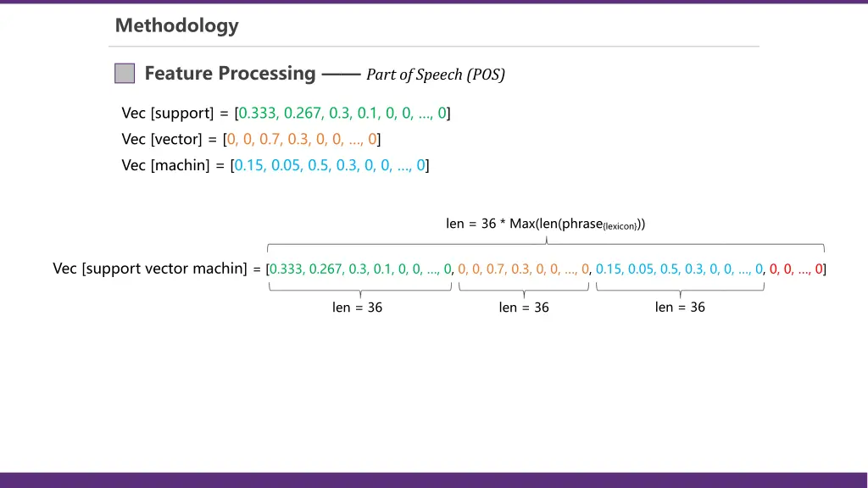This screenshot has width=868, height=488.
Task: Select the Methodology slide title
Action: point(176,25)
